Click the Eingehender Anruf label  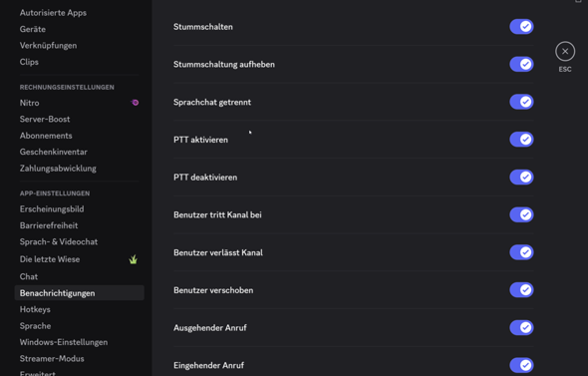tap(208, 365)
